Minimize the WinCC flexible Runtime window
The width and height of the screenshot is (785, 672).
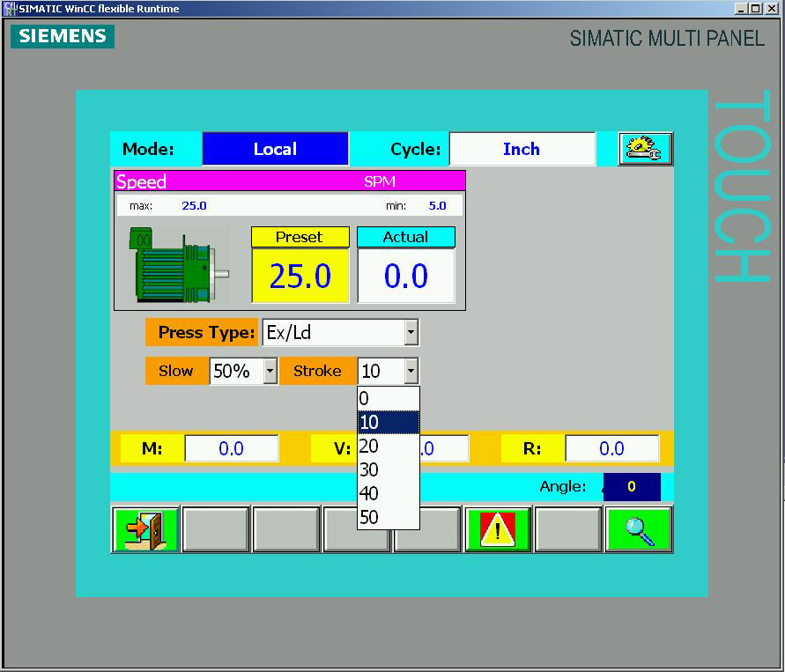click(x=742, y=9)
